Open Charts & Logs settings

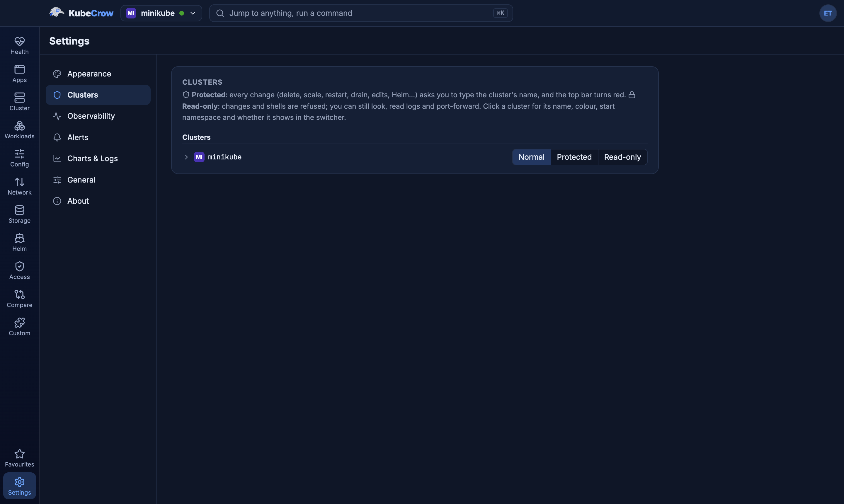98,159
